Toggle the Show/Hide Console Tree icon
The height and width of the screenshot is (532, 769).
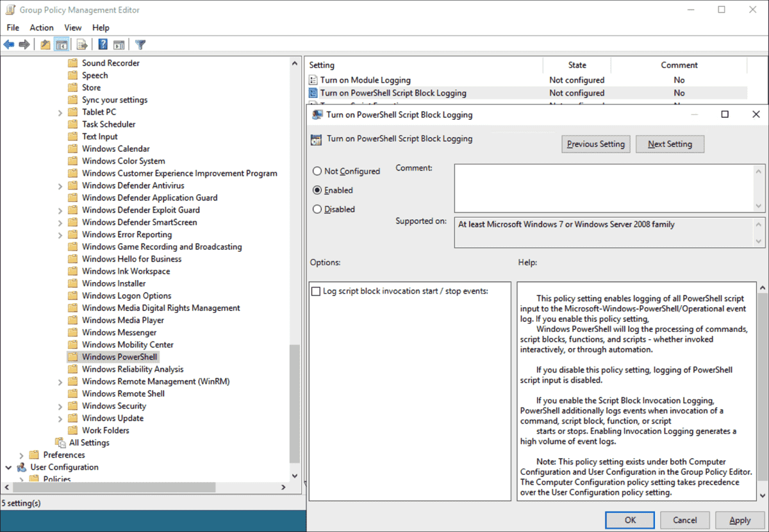pos(62,44)
